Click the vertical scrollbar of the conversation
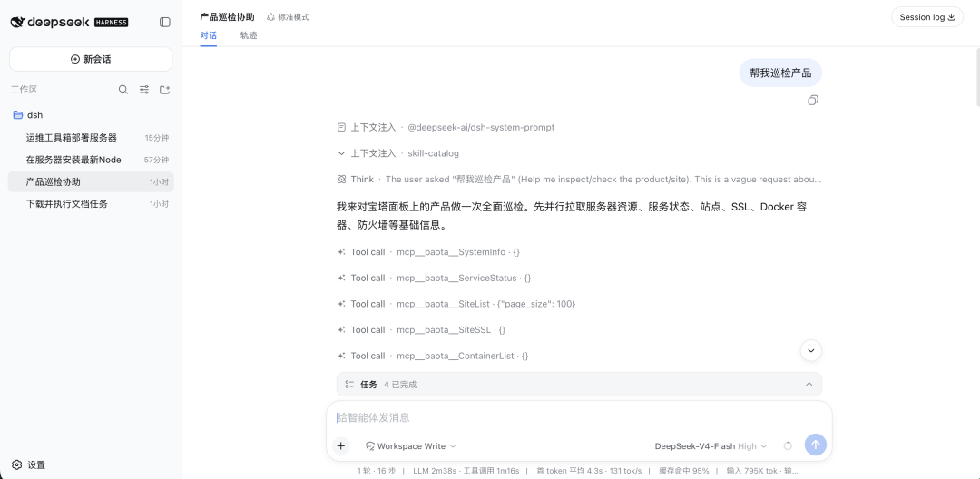This screenshot has width=980, height=479. click(976, 75)
